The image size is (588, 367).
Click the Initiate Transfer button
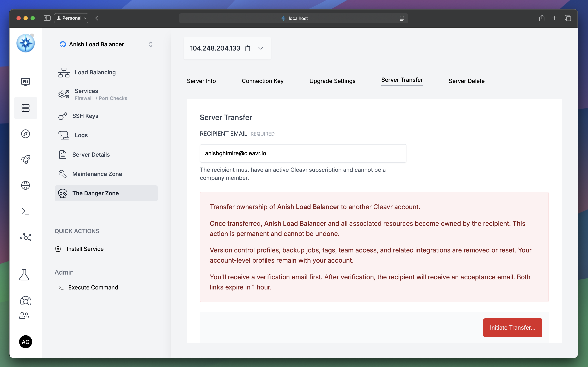[x=513, y=327]
